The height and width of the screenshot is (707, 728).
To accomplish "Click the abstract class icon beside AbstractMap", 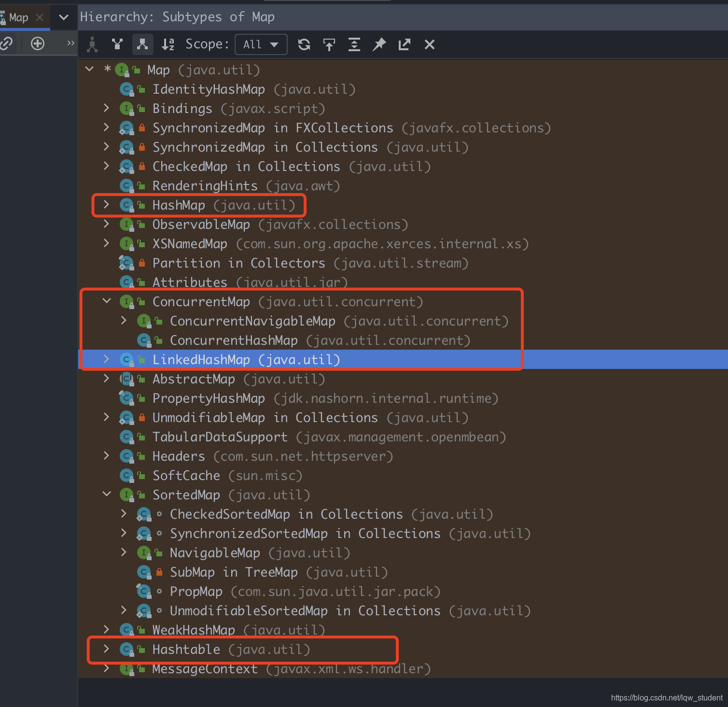I will [x=126, y=379].
